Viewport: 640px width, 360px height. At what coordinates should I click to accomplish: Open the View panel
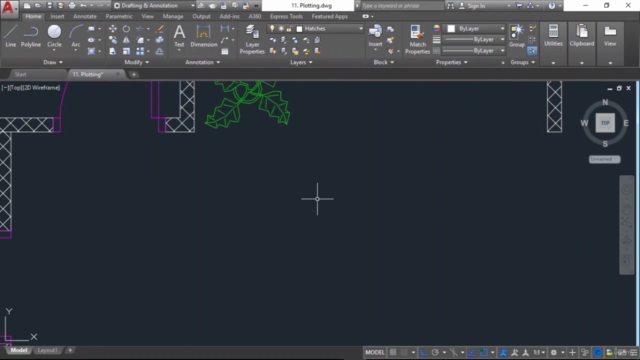click(610, 43)
